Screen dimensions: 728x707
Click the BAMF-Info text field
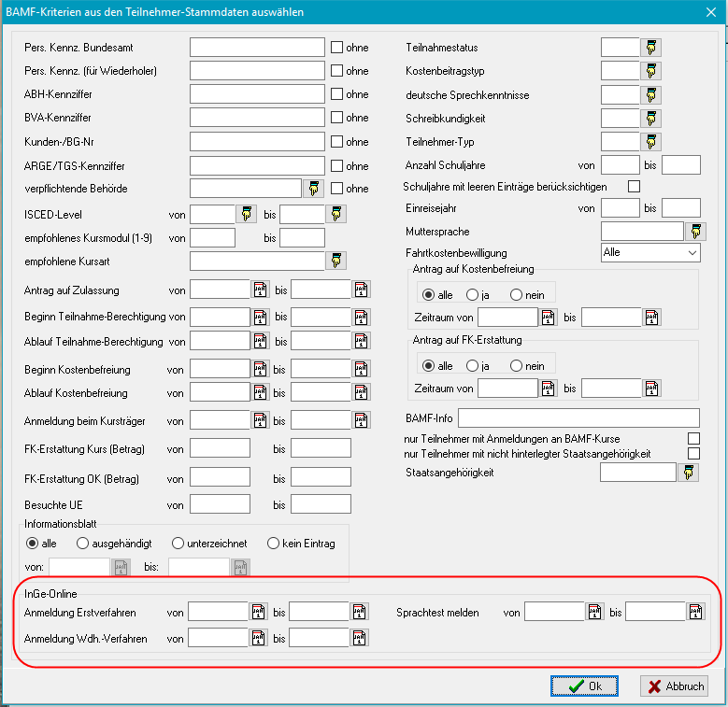tap(578, 418)
